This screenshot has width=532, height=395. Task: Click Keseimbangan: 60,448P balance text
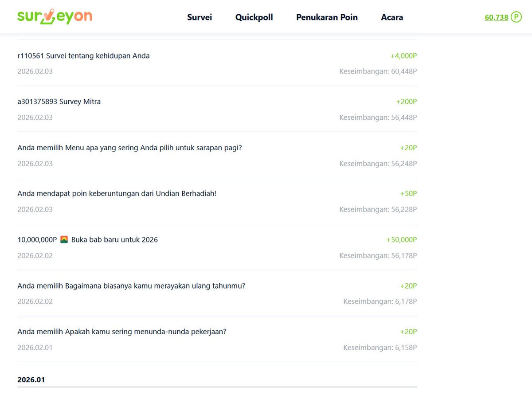378,71
